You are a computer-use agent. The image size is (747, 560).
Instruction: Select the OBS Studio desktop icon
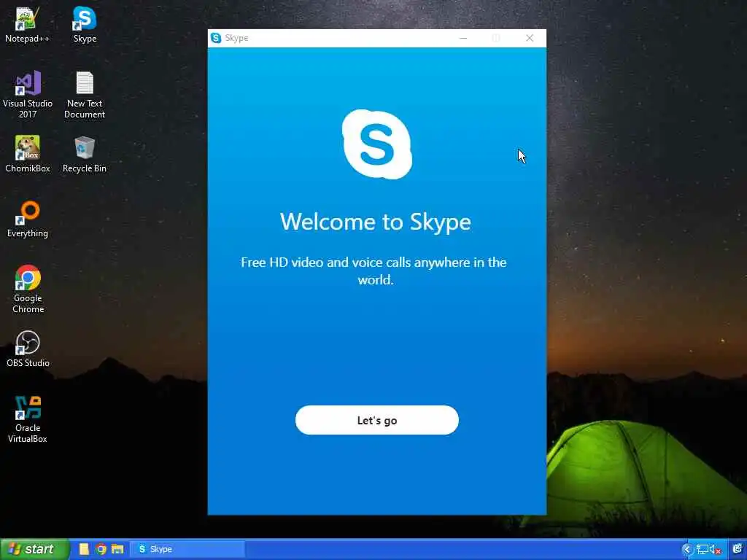pos(28,349)
